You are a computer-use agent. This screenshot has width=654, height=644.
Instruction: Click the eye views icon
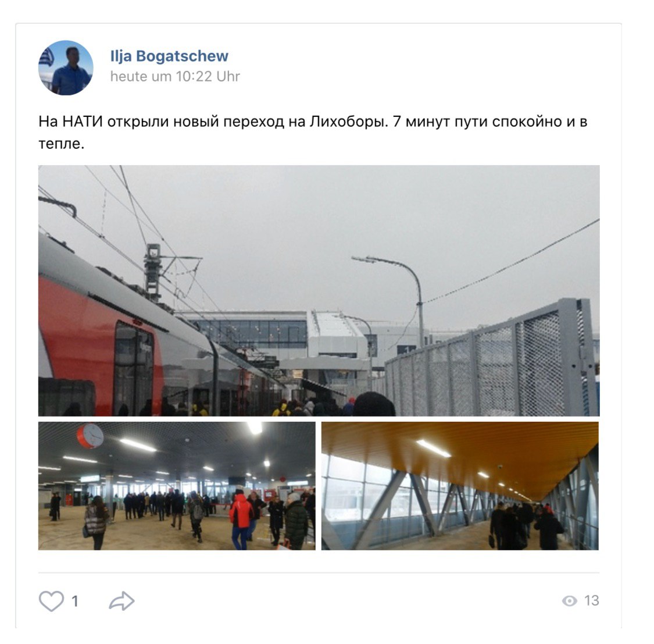click(569, 600)
